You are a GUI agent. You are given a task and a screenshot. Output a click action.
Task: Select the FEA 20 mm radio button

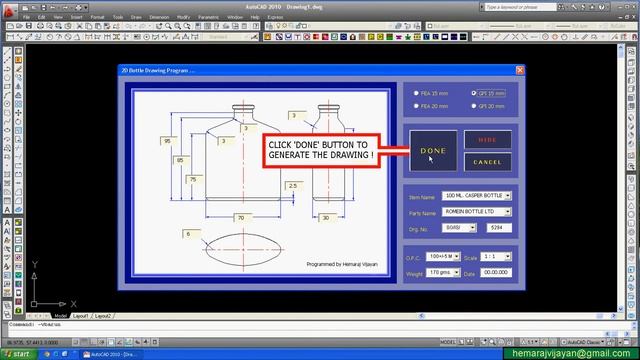pyautogui.click(x=416, y=106)
